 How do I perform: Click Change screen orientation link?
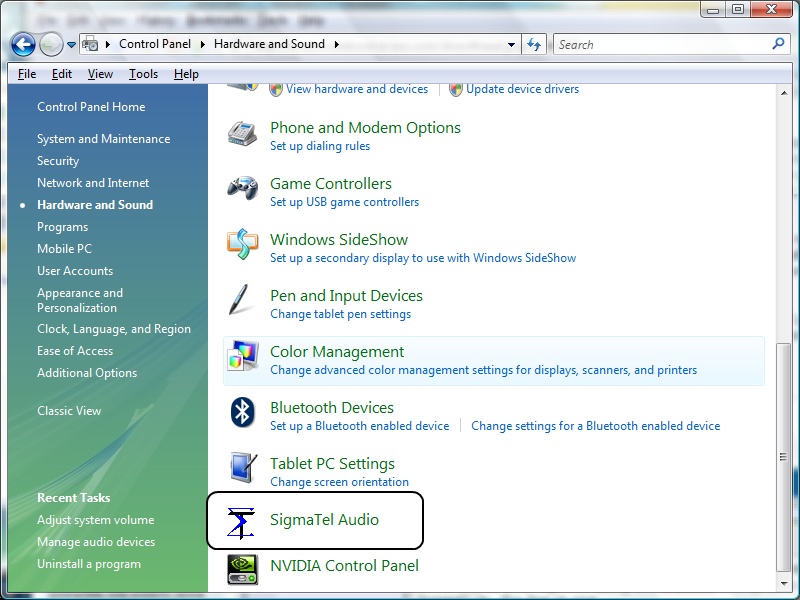coord(339,482)
